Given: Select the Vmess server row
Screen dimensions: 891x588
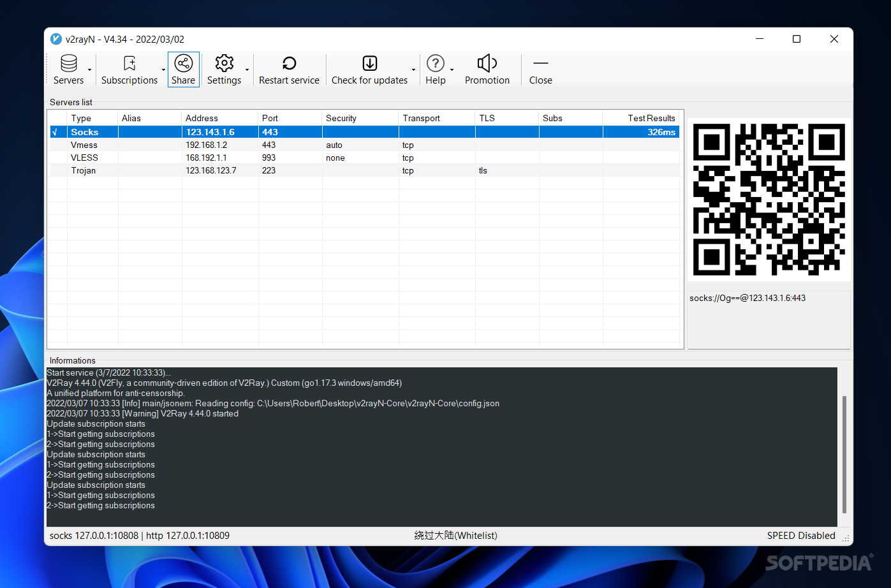Looking at the screenshot, I should click(364, 145).
